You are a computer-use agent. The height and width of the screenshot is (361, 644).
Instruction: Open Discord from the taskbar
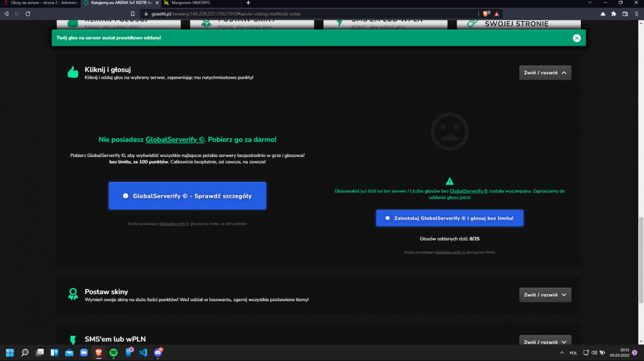(x=158, y=353)
